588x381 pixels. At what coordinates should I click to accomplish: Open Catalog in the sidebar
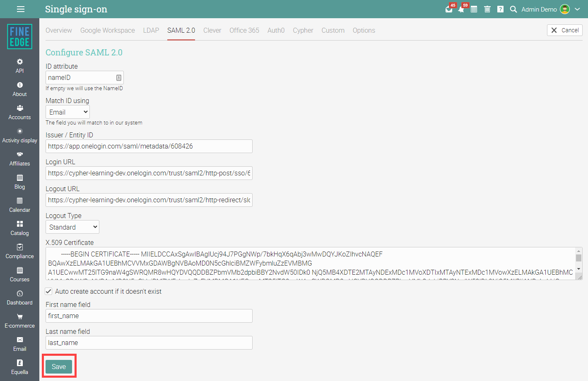[x=19, y=228]
